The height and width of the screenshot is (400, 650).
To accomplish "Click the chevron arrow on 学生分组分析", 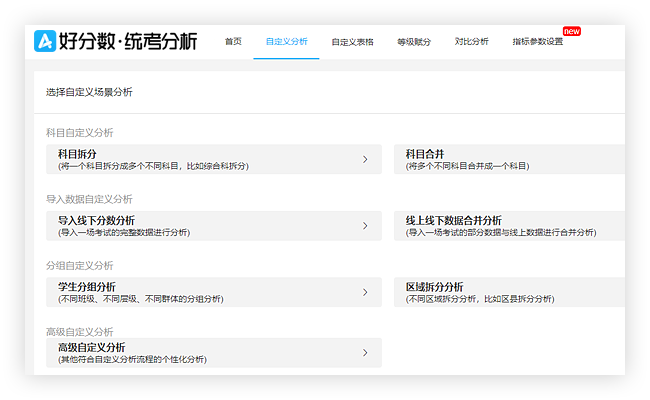I will coord(365,292).
